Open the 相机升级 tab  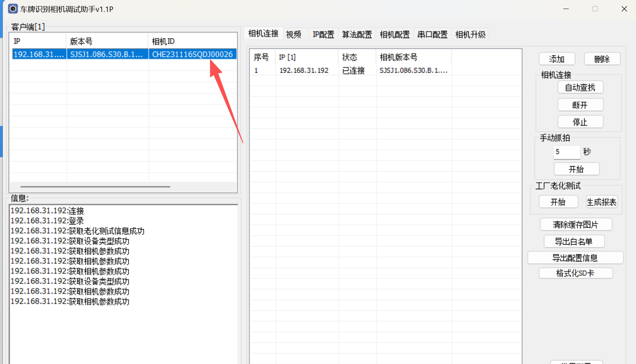[470, 35]
